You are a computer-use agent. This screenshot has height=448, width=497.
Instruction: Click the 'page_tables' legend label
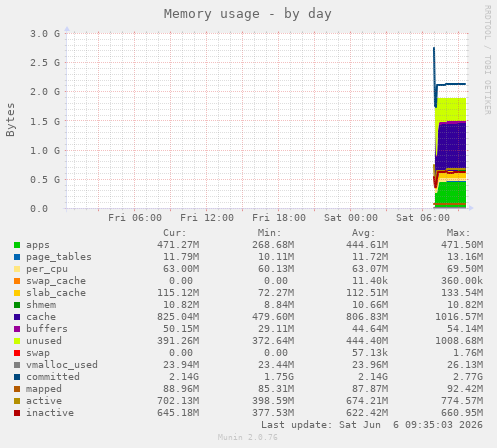(59, 257)
